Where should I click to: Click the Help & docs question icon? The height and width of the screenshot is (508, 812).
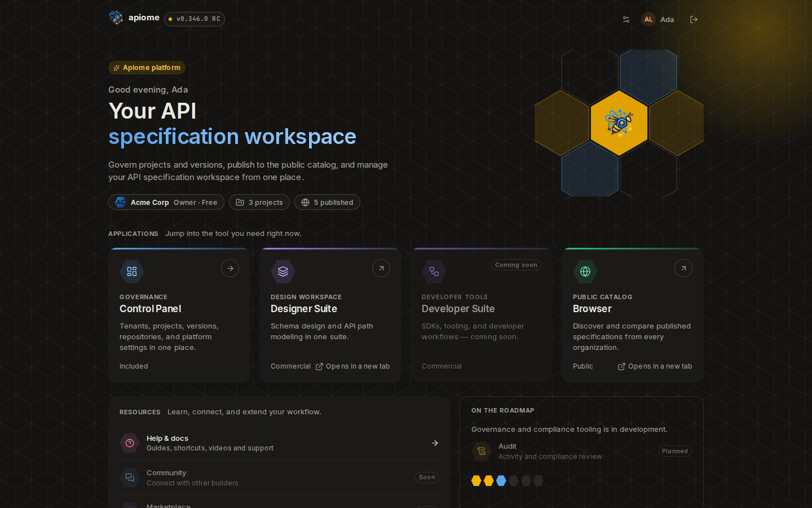(x=130, y=443)
